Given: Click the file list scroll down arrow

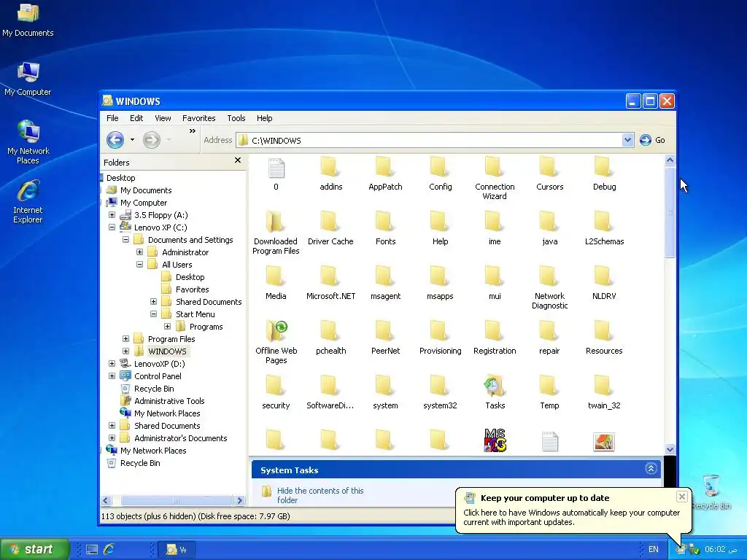Looking at the screenshot, I should coord(670,449).
